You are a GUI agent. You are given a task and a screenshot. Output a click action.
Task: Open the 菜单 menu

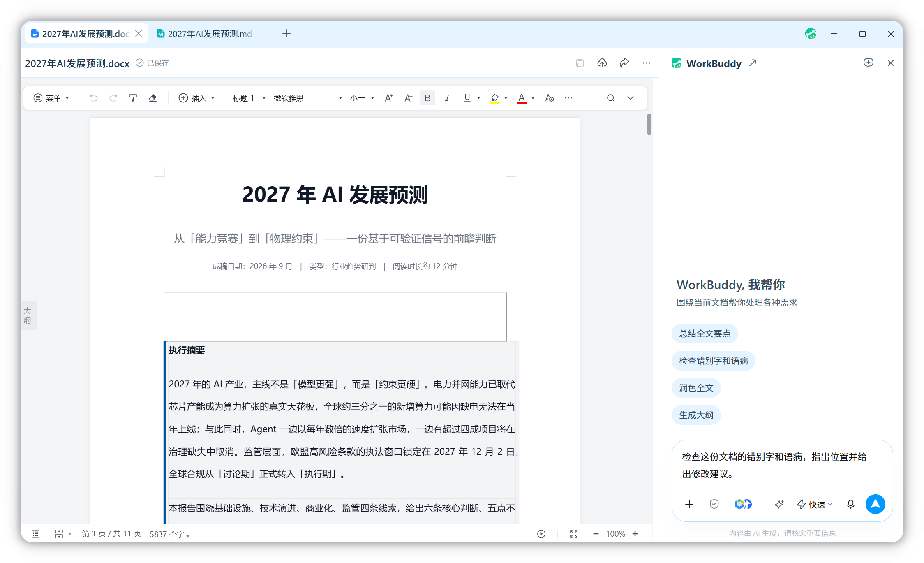[51, 98]
